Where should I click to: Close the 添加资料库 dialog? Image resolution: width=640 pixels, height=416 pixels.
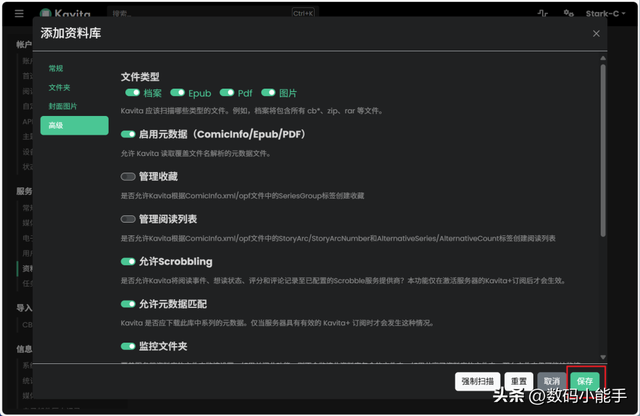tap(596, 33)
